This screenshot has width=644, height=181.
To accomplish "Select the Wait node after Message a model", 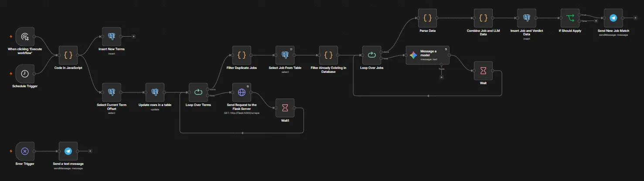I will point(483,71).
